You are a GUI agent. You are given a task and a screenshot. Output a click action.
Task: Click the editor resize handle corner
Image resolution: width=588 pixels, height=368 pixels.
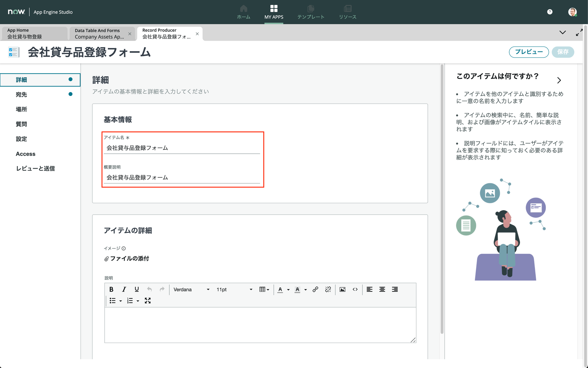(x=413, y=340)
